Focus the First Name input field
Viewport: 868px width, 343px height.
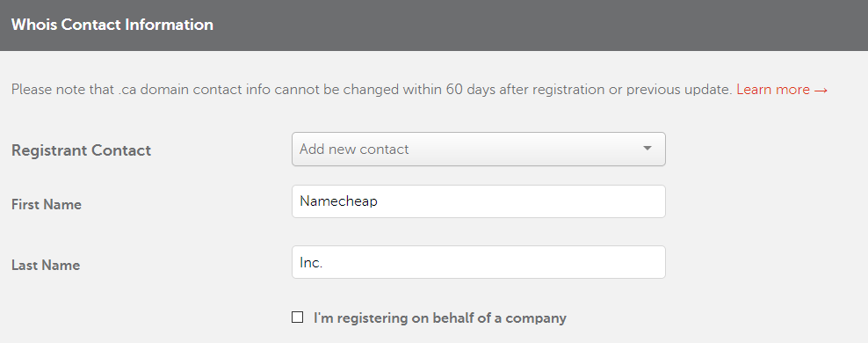click(x=478, y=201)
